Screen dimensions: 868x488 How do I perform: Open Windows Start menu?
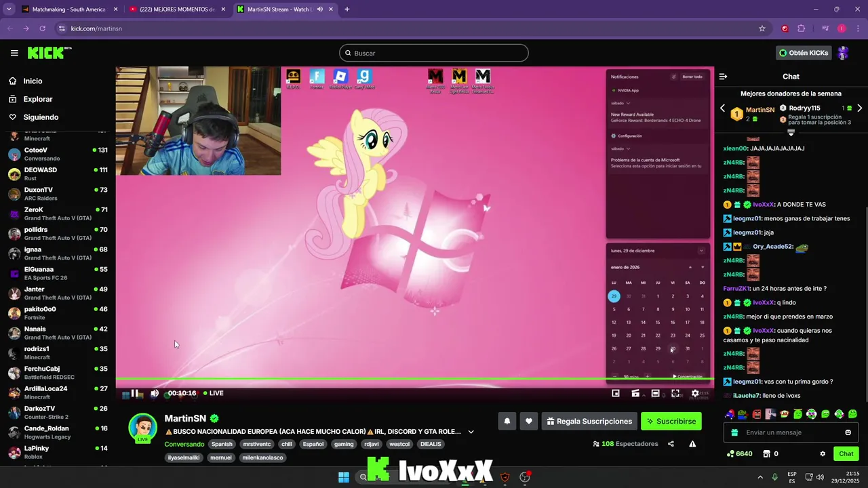(x=344, y=477)
